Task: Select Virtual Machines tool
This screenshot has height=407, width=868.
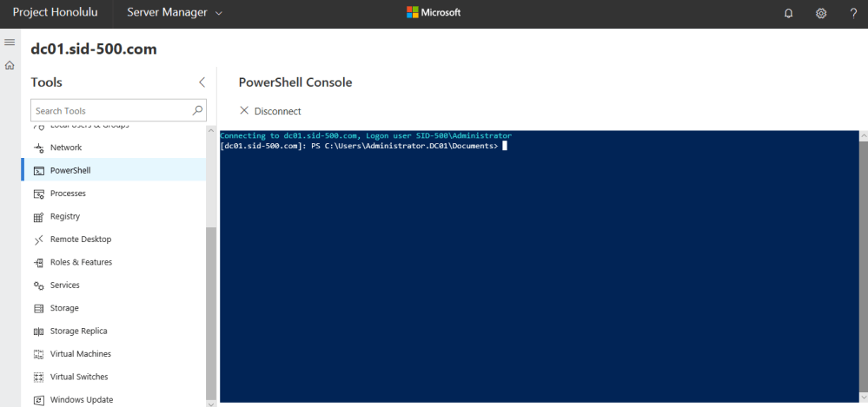Action: click(x=80, y=354)
